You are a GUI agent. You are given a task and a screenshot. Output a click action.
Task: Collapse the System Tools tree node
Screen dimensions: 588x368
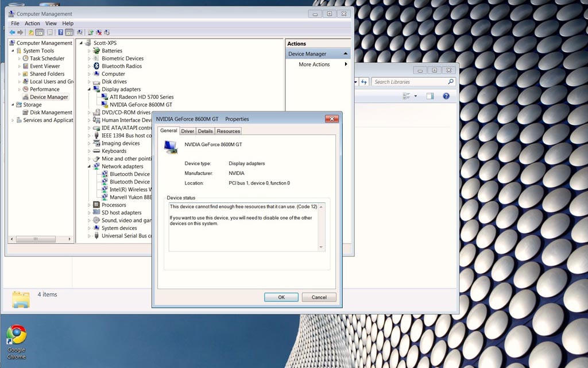click(x=13, y=51)
